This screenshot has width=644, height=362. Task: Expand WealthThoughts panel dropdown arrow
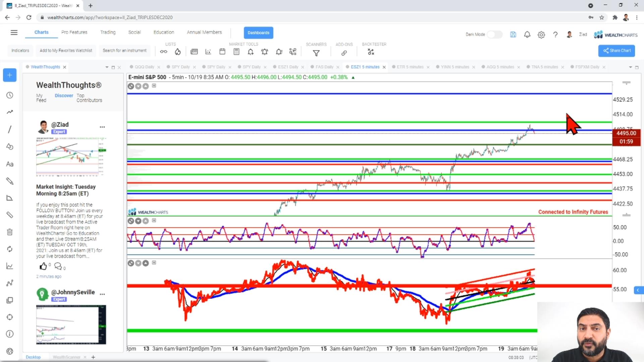pos(107,67)
